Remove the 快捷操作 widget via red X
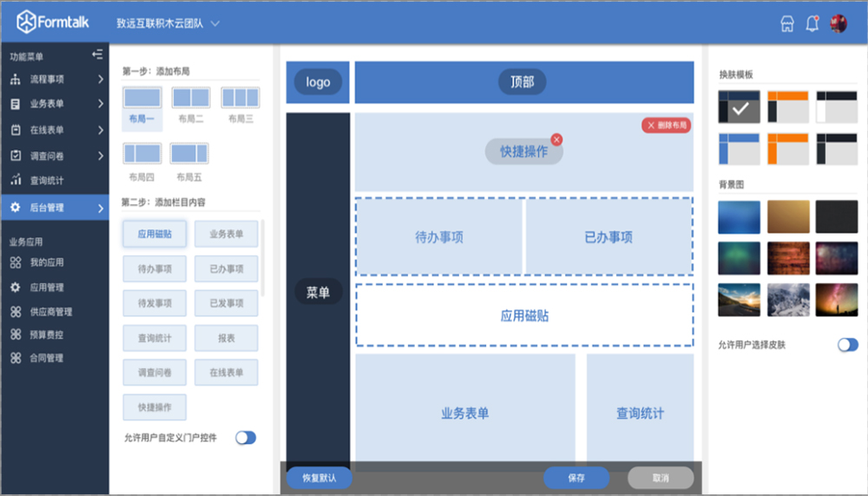Viewport: 868px width, 496px height. (x=556, y=139)
